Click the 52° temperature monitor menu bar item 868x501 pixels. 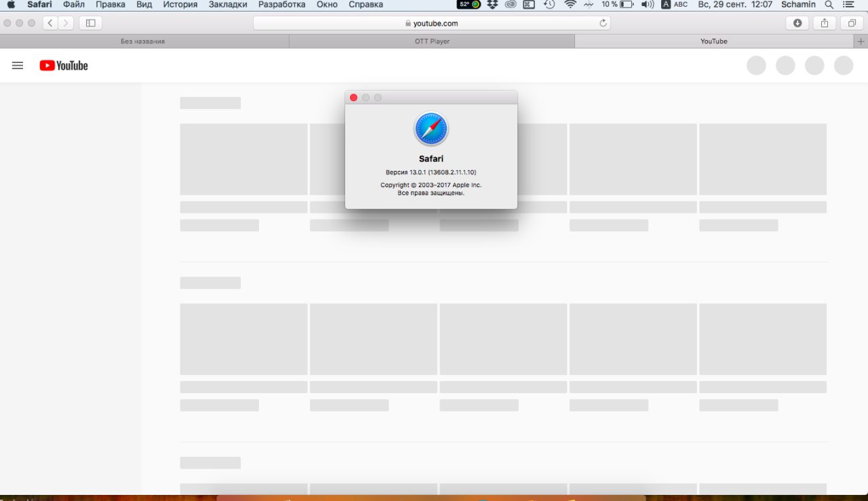click(x=469, y=5)
